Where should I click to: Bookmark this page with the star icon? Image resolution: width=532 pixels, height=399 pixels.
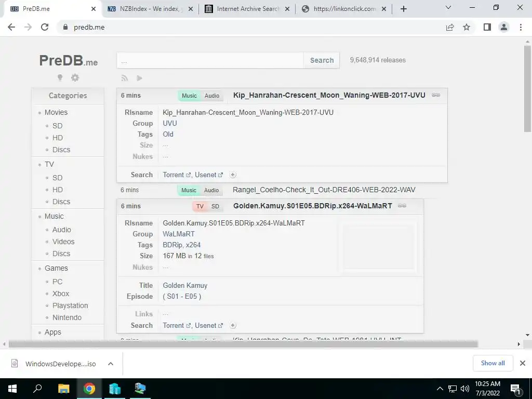[467, 27]
